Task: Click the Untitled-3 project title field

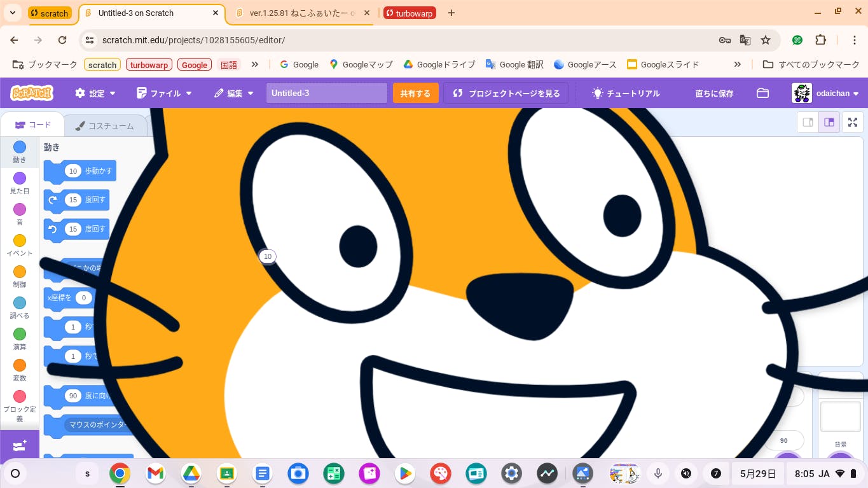Action: pyautogui.click(x=326, y=93)
